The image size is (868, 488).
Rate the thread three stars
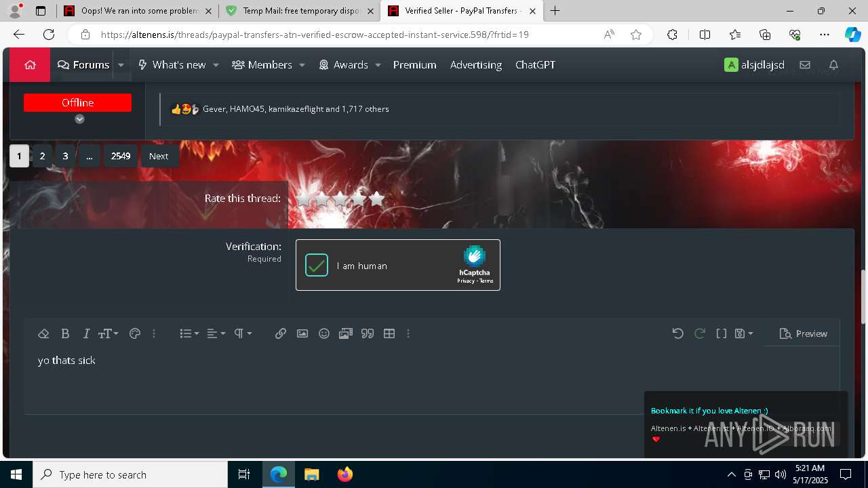pos(340,199)
